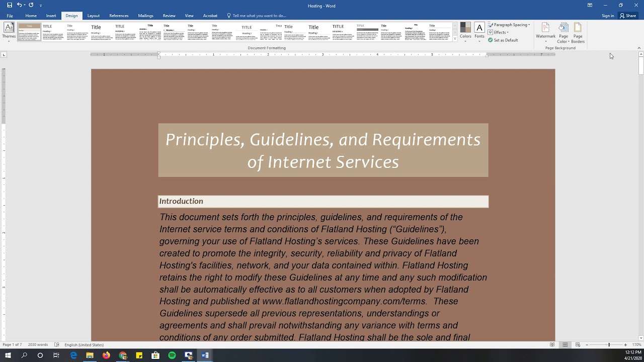Image resolution: width=644 pixels, height=362 pixels.
Task: Click the 170% zoom level
Action: coord(637,345)
